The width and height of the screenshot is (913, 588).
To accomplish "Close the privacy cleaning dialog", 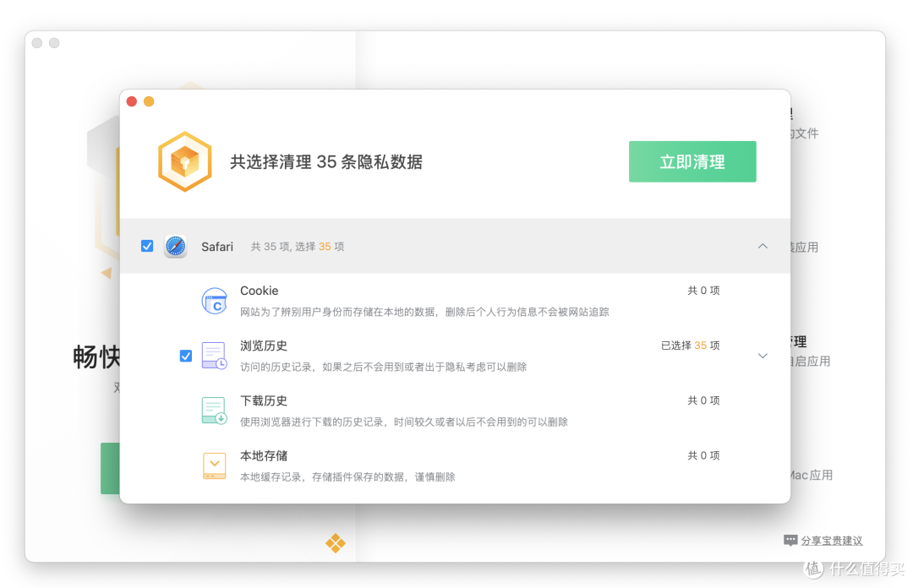I will 132,101.
